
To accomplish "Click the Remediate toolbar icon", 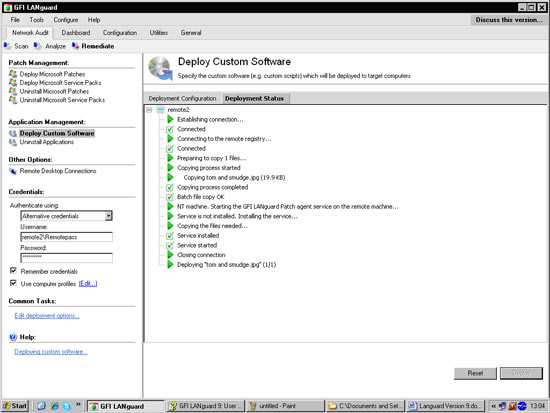I will click(x=75, y=46).
